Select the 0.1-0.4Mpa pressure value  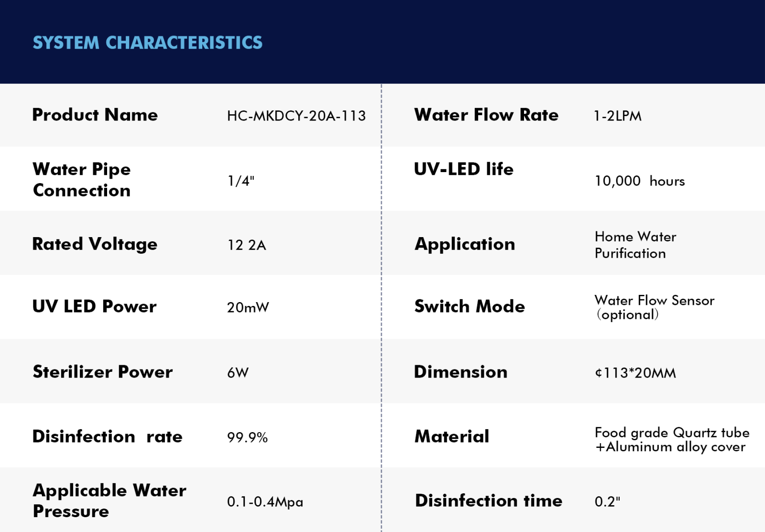coord(265,502)
